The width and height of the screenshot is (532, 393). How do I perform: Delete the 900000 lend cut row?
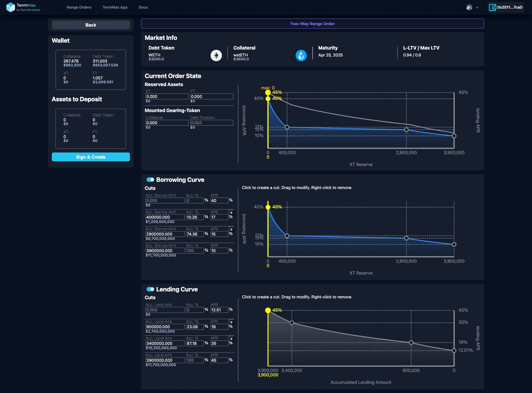[231, 322]
